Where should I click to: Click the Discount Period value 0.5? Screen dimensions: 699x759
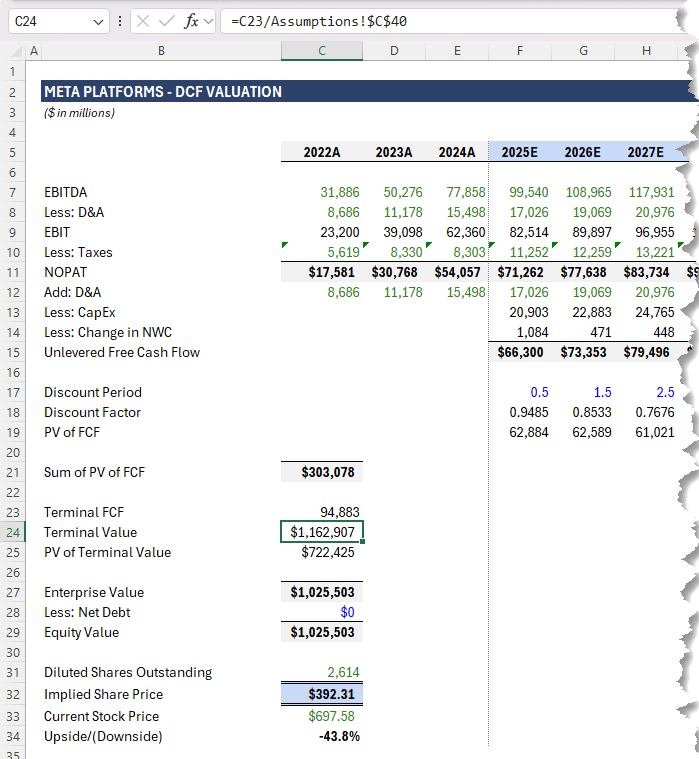(539, 392)
